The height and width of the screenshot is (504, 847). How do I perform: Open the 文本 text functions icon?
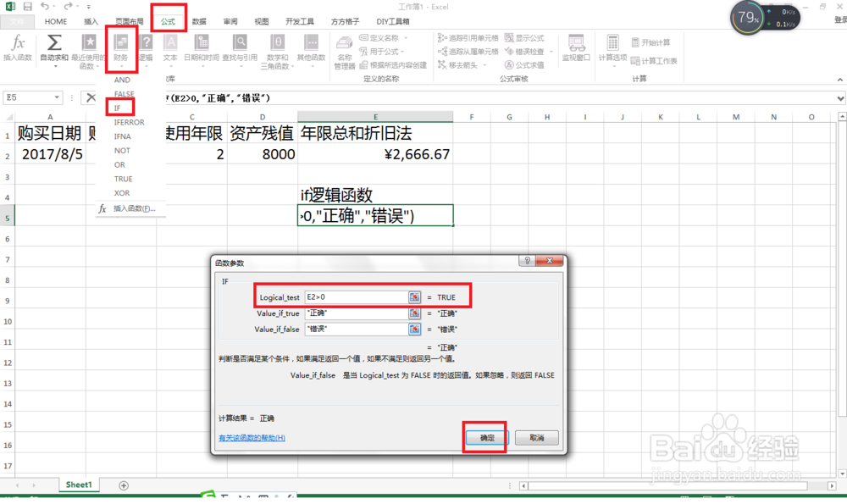point(171,42)
